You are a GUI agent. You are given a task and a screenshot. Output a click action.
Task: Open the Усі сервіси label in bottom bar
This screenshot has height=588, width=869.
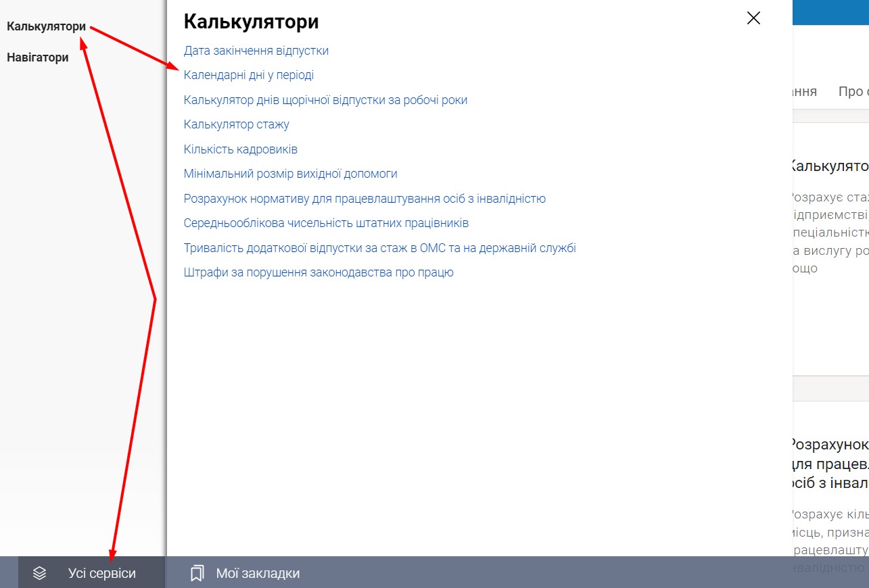(x=101, y=573)
